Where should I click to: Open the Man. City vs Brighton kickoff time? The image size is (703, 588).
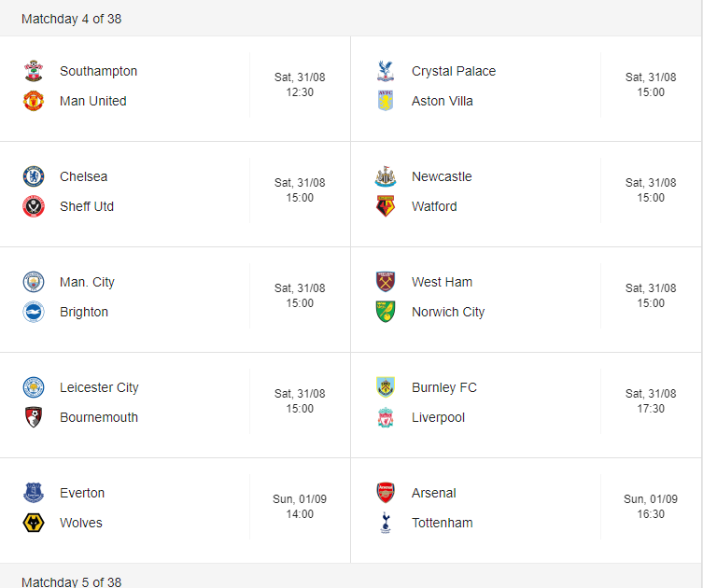[x=300, y=295]
